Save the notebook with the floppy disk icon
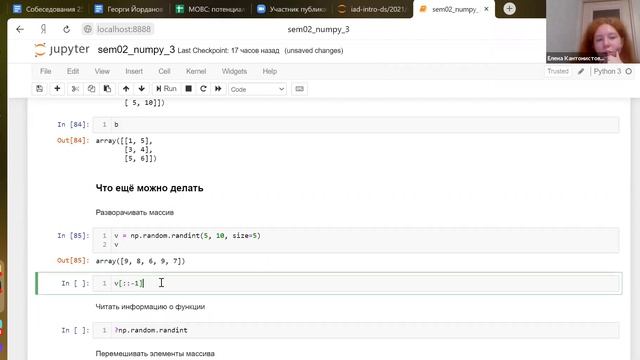This screenshot has width=640, height=360. (40, 89)
